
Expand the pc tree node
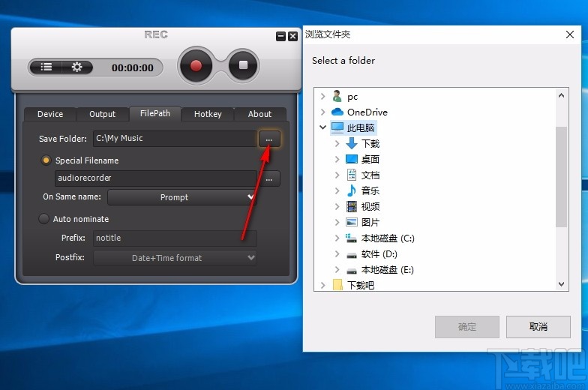pos(322,96)
